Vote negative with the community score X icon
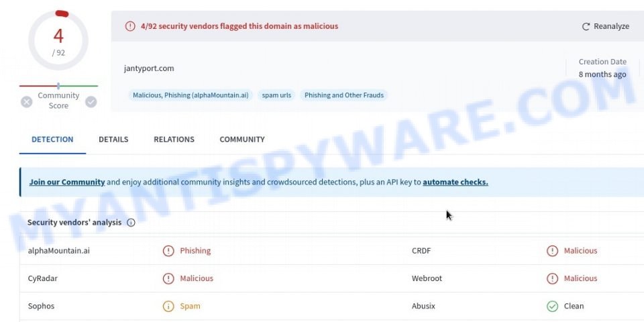644x322 pixels. [27, 102]
